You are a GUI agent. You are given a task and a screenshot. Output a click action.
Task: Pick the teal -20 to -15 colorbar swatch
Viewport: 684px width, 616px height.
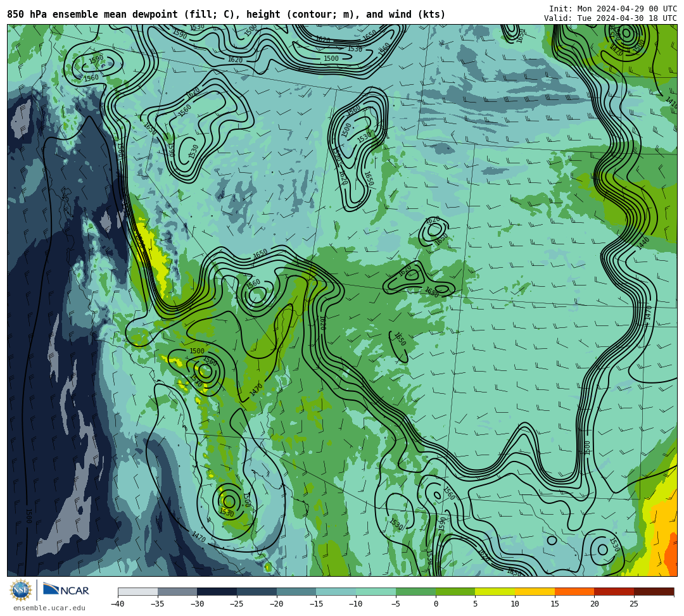[296, 591]
